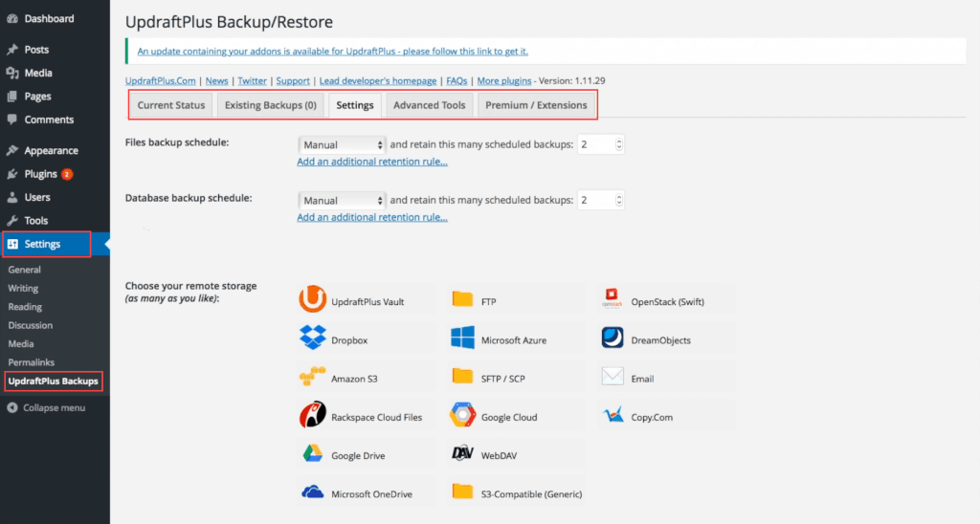Choose the Google Drive storage icon
The image size is (980, 524).
coord(313,454)
